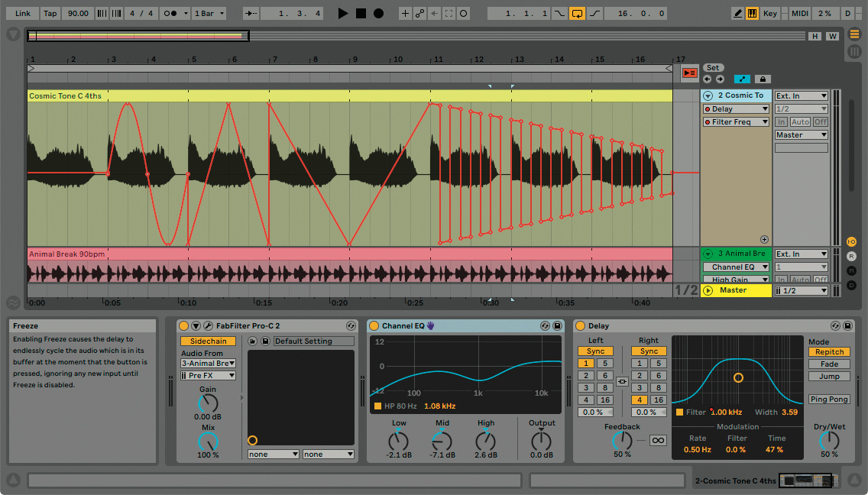Select the Fade delay mode
Screen dimensions: 868x495
tap(829, 364)
